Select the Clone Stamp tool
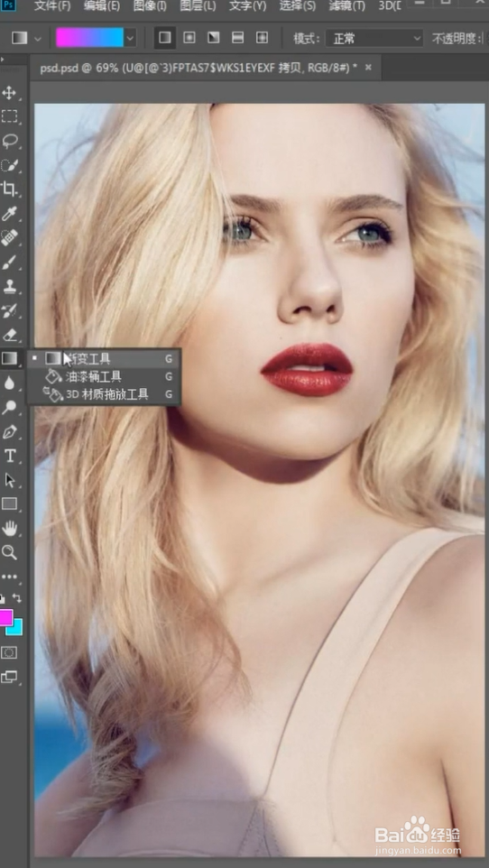489x868 pixels. click(9, 286)
